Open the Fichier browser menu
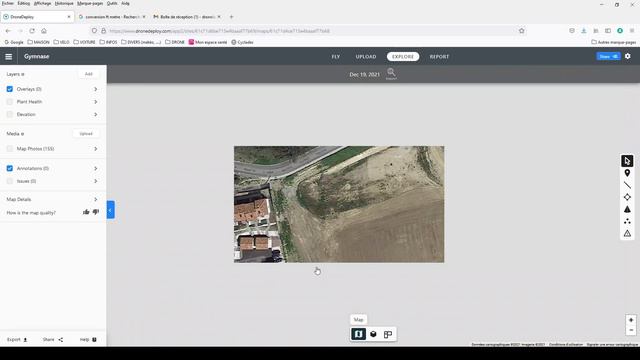Screen dimensions: 640x360 (8, 3)
